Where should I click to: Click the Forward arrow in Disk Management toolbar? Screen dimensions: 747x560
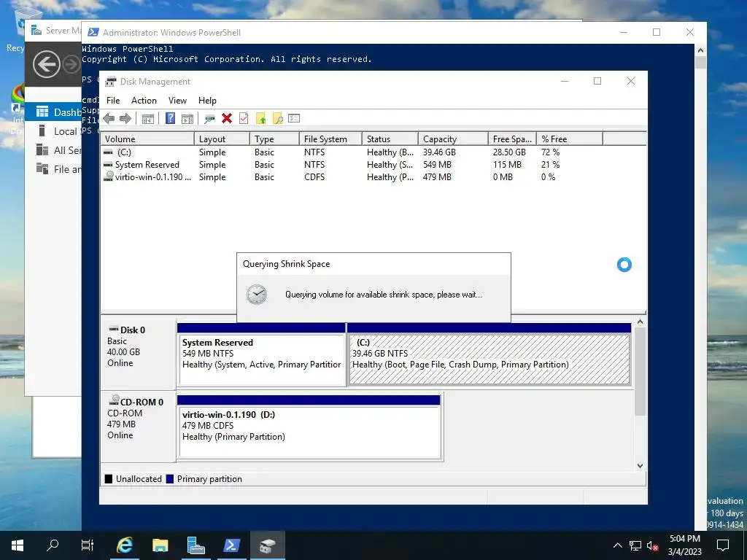coord(125,119)
